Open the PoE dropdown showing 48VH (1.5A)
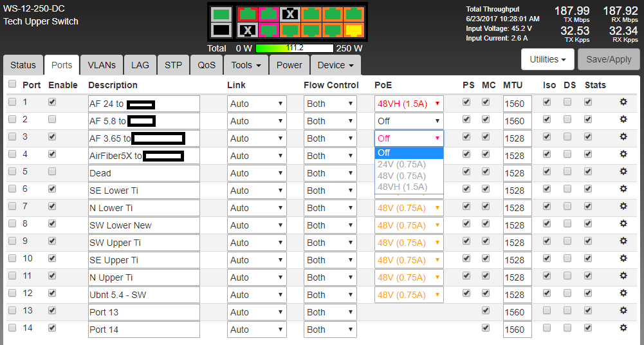The width and height of the screenshot is (644, 345). 409,104
